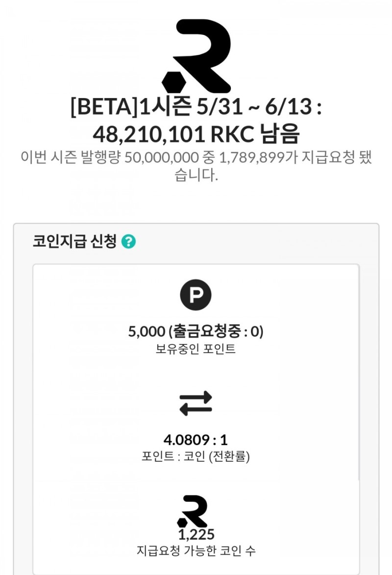Click the large R logo at top
392x575 pixels.
point(196,55)
